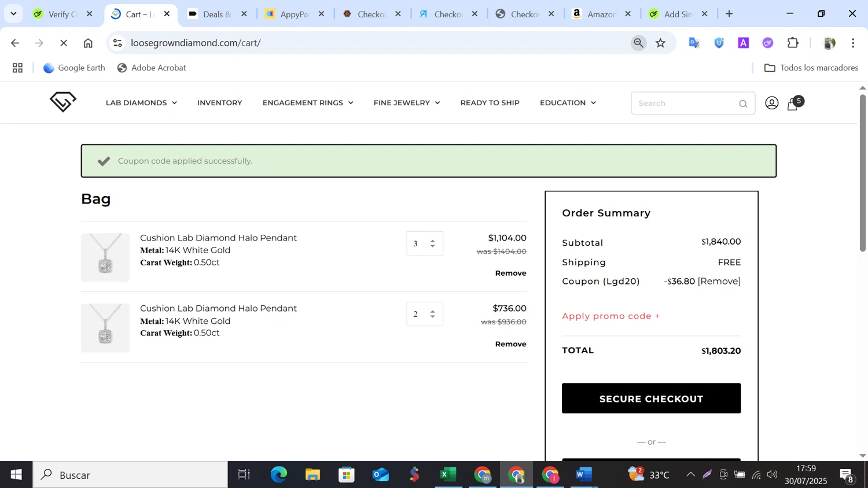Remove the $736.00 pendant item
Screen dimensions: 868x488
[x=510, y=344]
